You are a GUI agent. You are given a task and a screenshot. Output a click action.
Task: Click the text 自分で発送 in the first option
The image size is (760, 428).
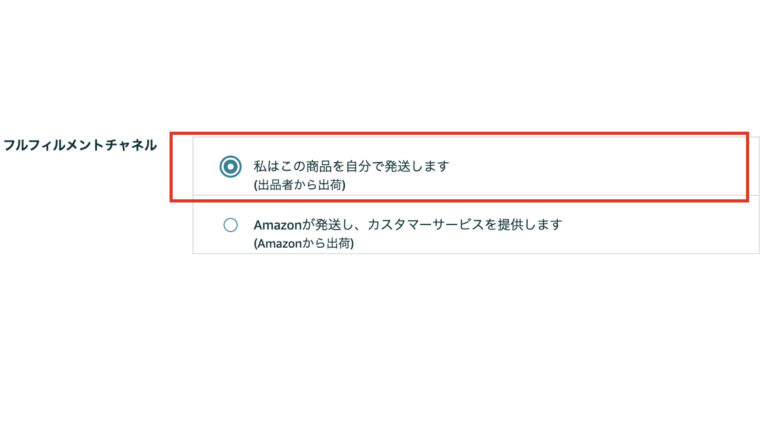(x=377, y=166)
